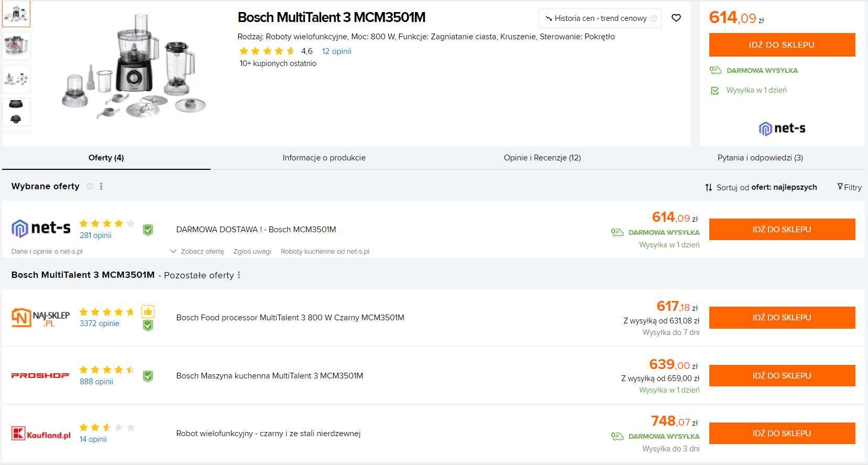Click the Wysyłka w 1 dzień checkmark icon
The image size is (868, 465).
715,91
